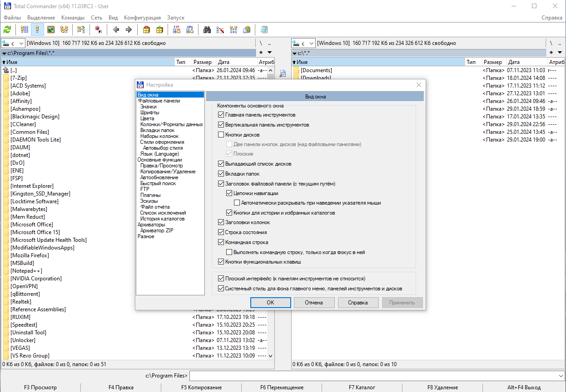Click the Справка button in dialog
This screenshot has height=392, width=566.
point(357,303)
